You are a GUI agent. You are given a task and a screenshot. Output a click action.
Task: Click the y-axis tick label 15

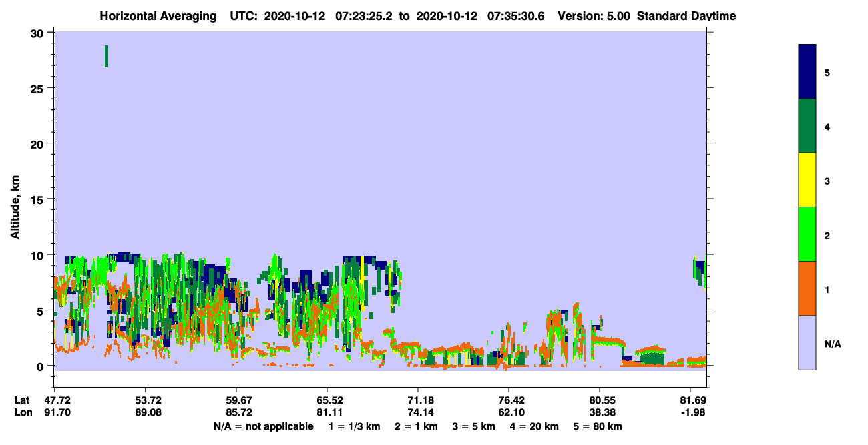pos(38,199)
